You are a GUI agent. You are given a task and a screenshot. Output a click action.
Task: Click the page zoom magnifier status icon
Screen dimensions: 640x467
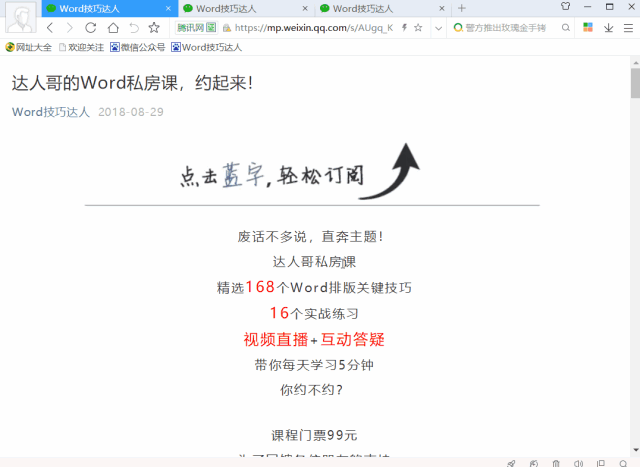(x=623, y=463)
